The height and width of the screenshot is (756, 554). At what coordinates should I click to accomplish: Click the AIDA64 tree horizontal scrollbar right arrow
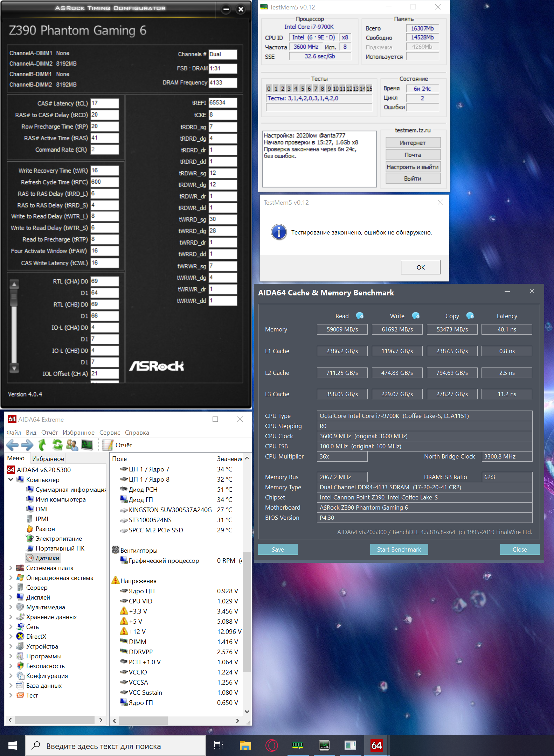coord(101,720)
